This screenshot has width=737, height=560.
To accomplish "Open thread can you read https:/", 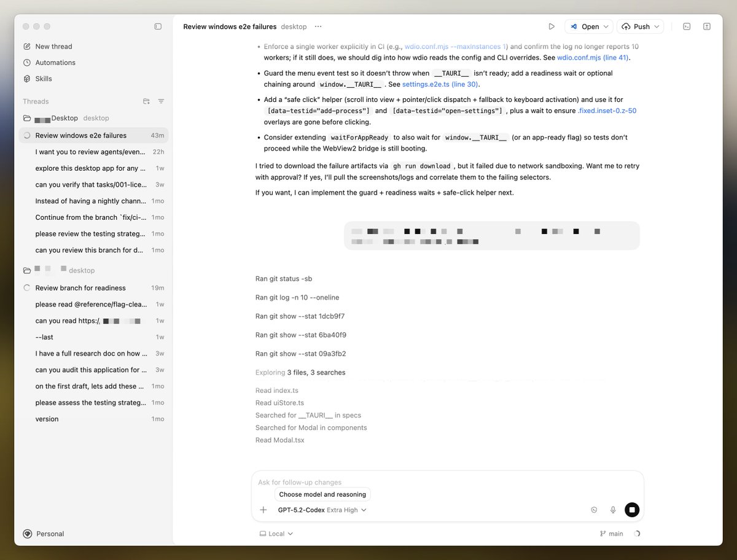I will (93, 321).
